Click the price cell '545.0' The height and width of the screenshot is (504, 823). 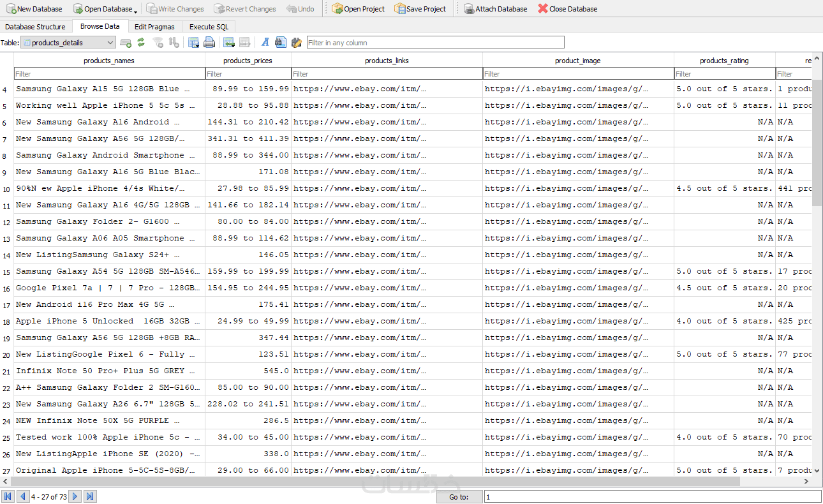coord(248,371)
